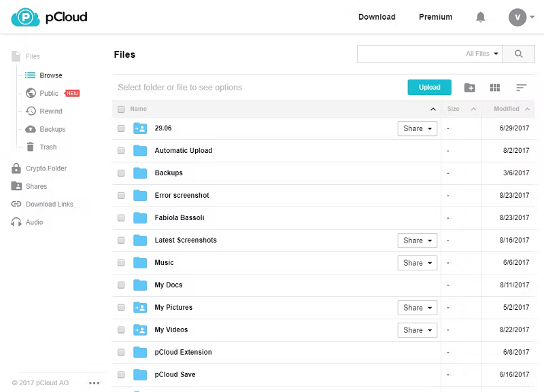
Task: Click into the search input field
Action: pyautogui.click(x=408, y=54)
